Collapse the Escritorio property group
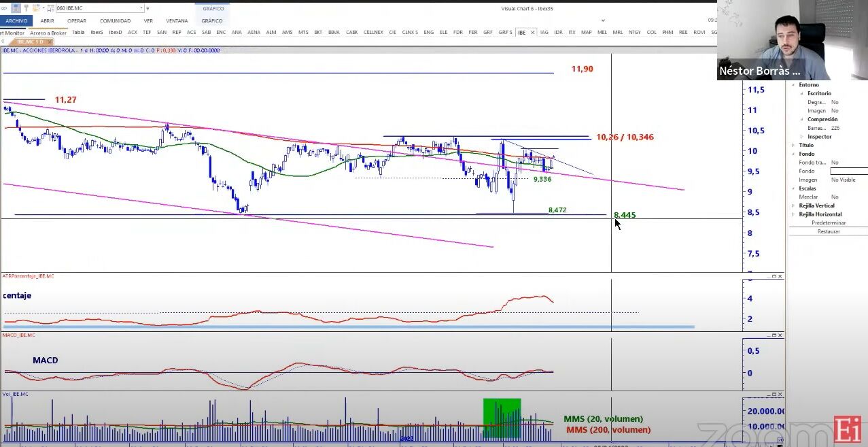The image size is (868, 447). [802, 93]
